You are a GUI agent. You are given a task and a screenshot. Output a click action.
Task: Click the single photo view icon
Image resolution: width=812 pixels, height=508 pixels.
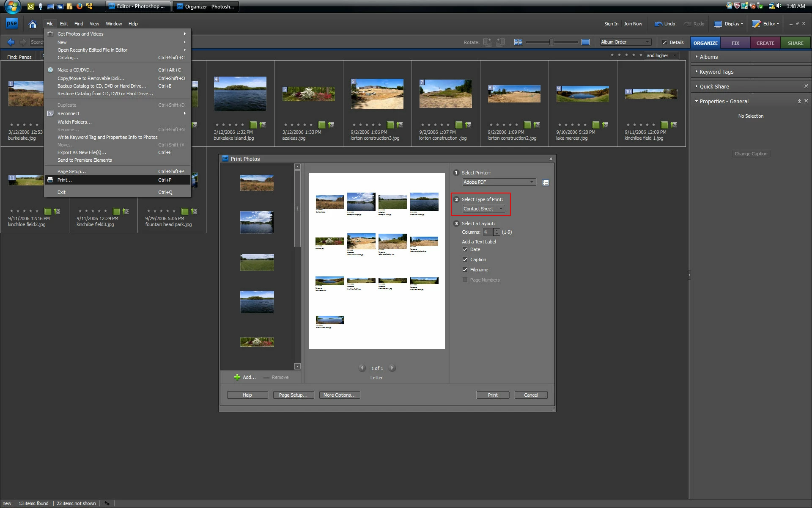tap(585, 42)
